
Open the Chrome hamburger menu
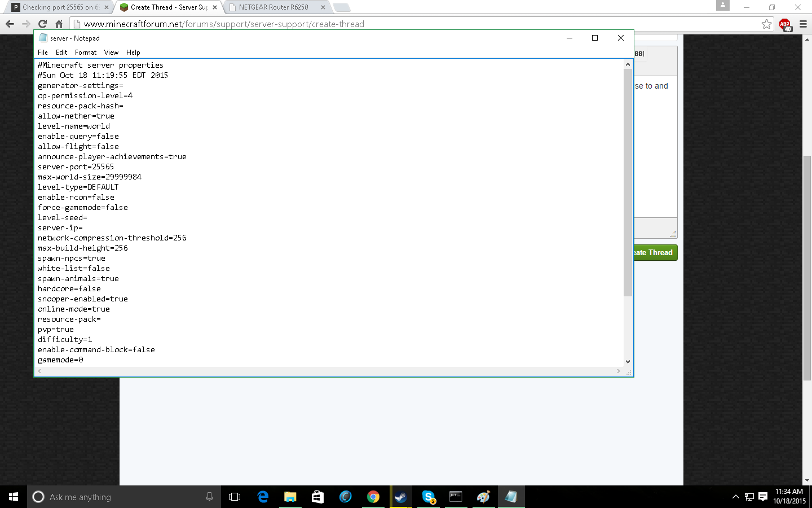803,24
